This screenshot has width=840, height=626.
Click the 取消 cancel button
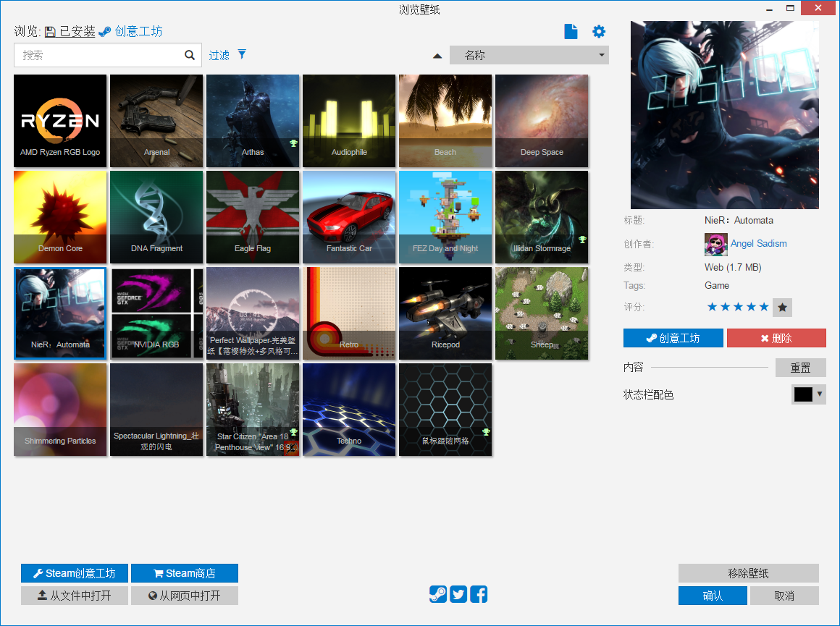point(785,596)
